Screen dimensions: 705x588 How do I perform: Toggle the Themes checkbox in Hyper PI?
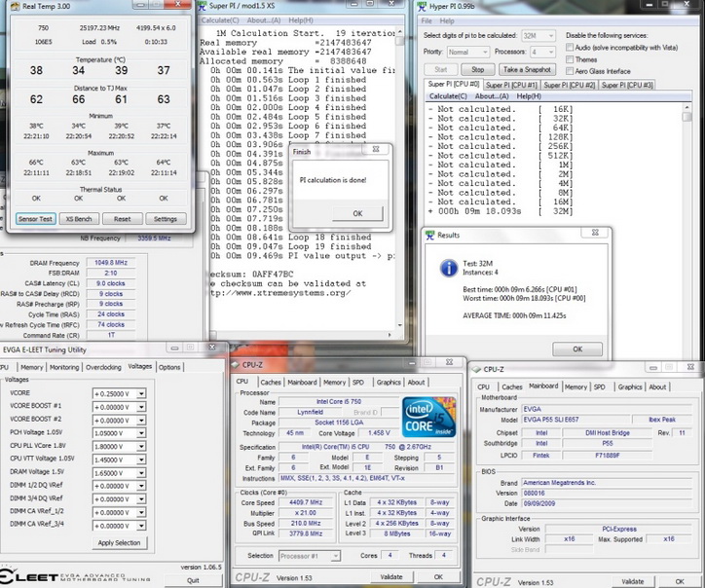point(570,59)
